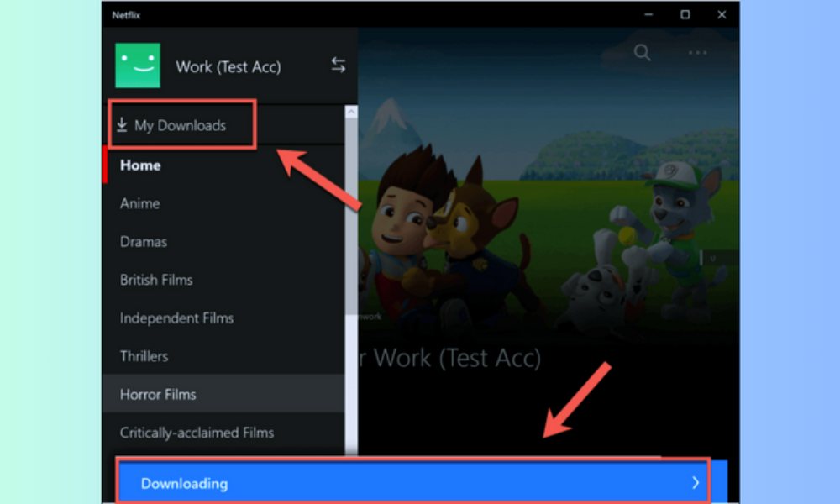840x504 pixels.
Task: Open Independent Films category
Action: coord(176,318)
